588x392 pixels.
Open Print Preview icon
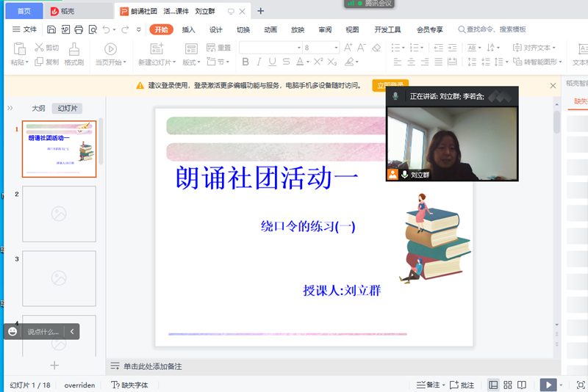tap(93, 29)
